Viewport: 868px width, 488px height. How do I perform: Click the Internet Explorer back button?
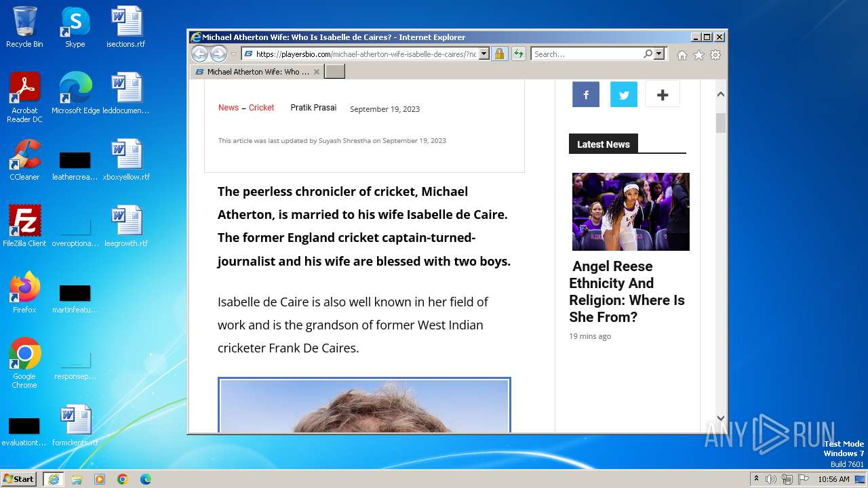199,54
